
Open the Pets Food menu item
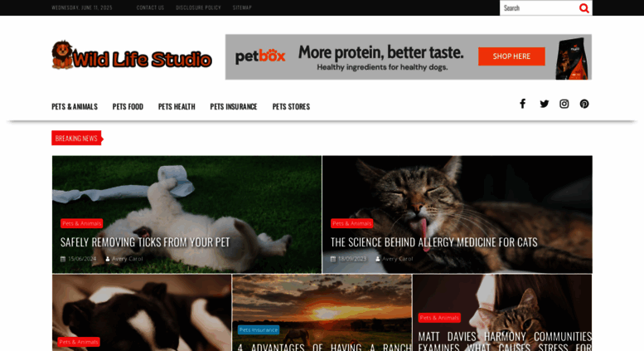point(128,106)
